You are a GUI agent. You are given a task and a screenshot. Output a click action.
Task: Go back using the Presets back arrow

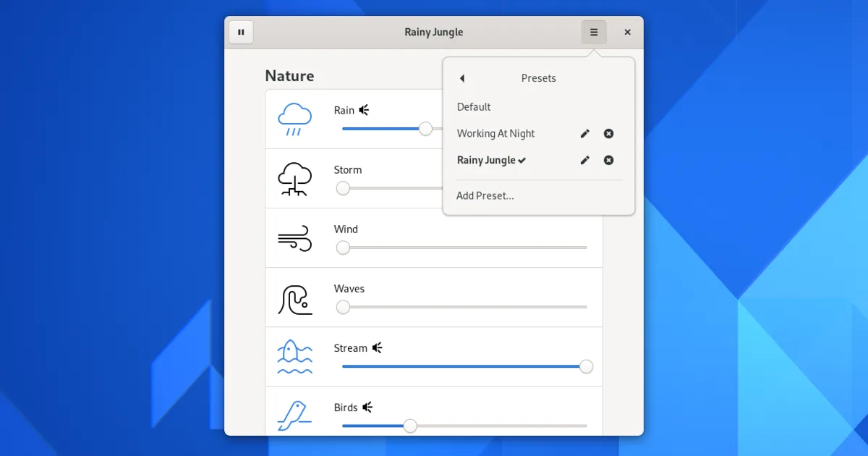tap(462, 78)
